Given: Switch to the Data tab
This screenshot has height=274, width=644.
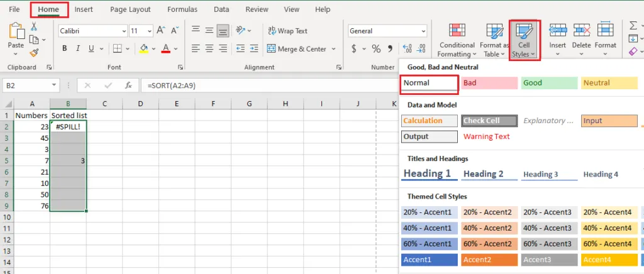Looking at the screenshot, I should 221,9.
